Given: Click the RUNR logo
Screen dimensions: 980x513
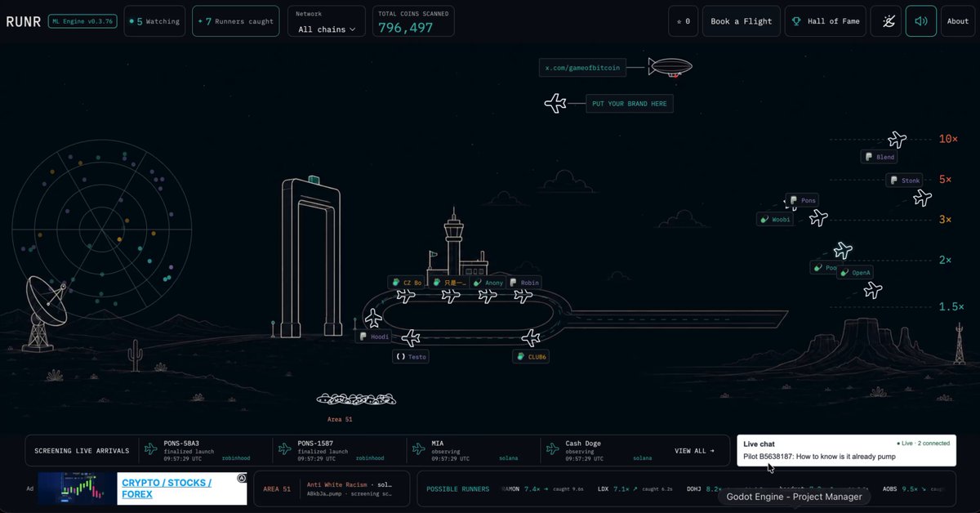Looking at the screenshot, I should 23,21.
